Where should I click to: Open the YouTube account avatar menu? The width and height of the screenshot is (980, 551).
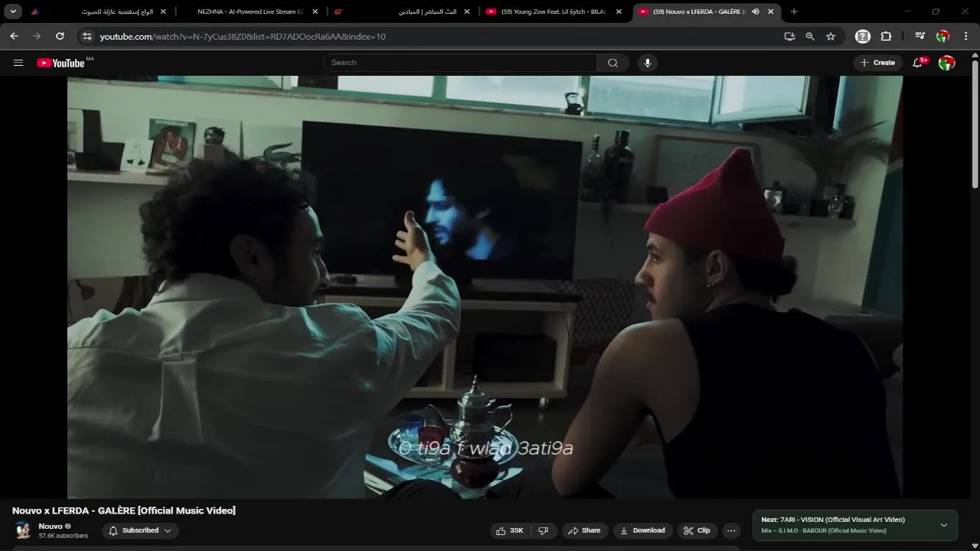coord(947,63)
